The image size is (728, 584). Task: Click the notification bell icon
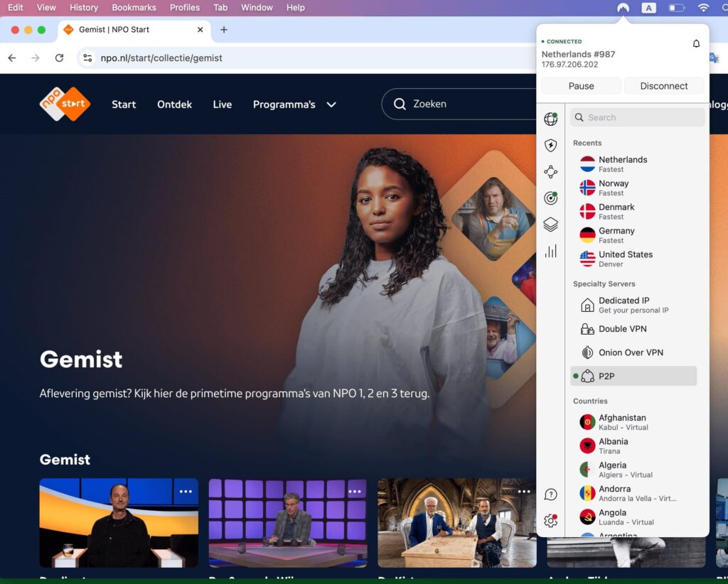696,44
